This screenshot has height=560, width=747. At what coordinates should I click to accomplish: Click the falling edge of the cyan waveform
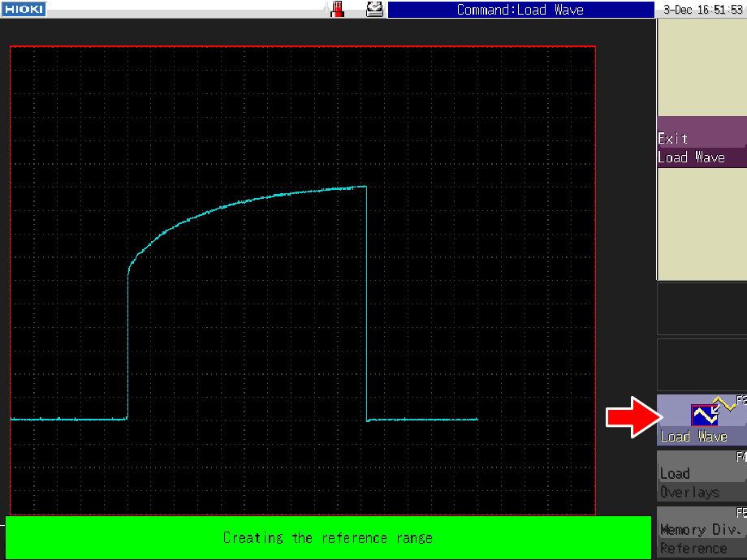[x=366, y=308]
